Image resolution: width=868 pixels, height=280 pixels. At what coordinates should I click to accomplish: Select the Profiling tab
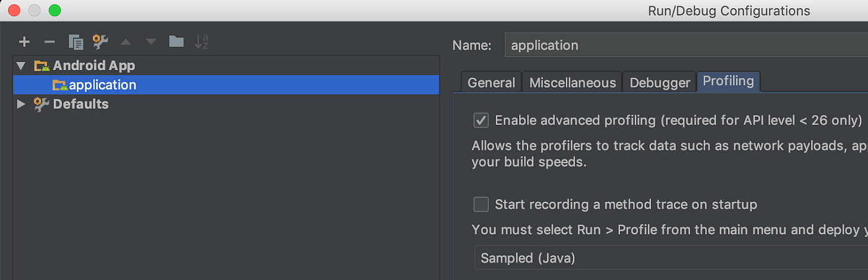click(x=728, y=81)
